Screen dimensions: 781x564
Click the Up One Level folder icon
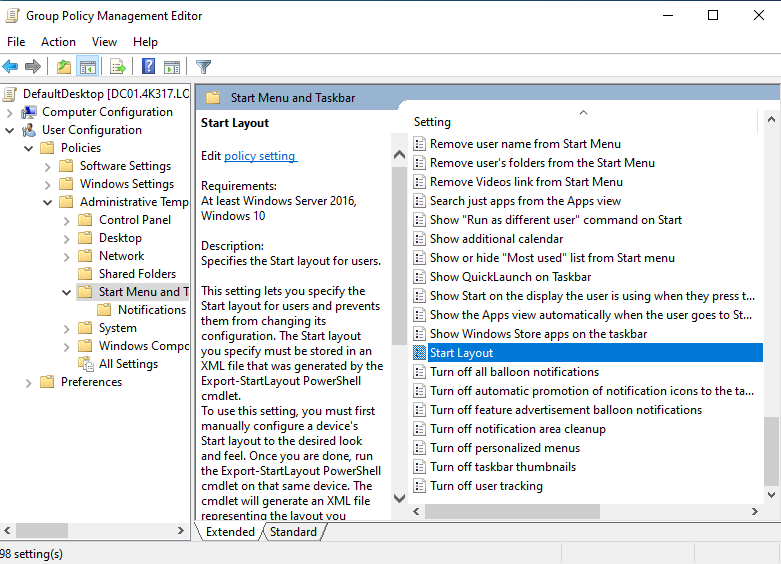coord(64,67)
